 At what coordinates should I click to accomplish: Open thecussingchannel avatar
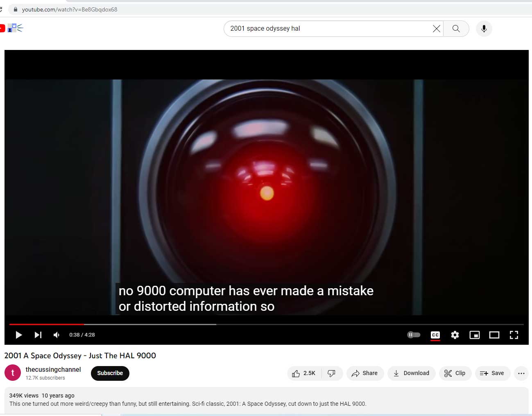[x=13, y=373]
